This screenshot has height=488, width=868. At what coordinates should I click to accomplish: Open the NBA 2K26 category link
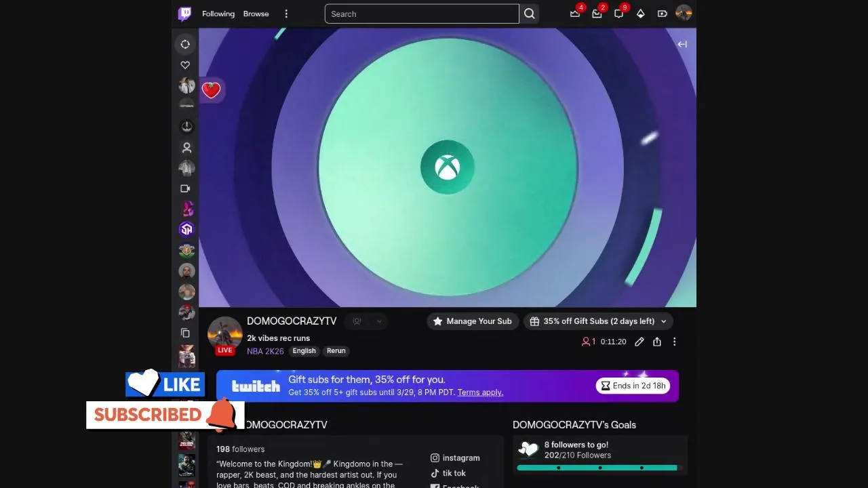(x=265, y=351)
